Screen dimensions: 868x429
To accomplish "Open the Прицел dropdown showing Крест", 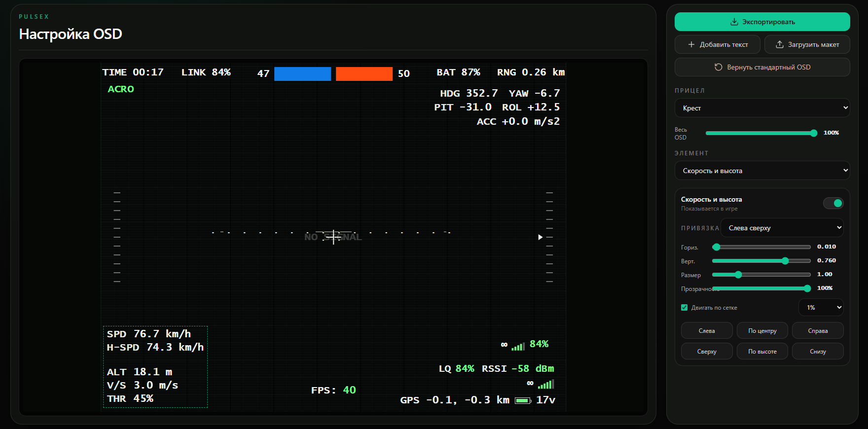I will point(762,108).
